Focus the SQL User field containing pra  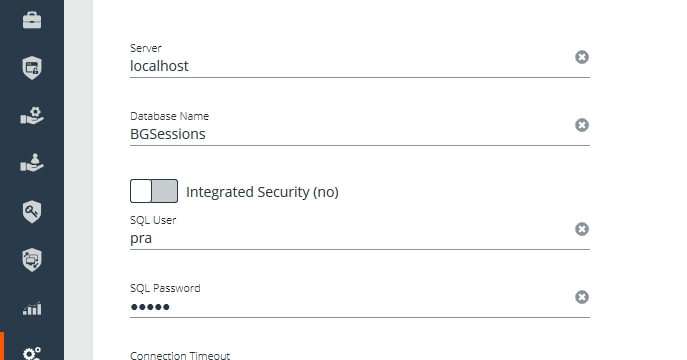tap(351, 238)
